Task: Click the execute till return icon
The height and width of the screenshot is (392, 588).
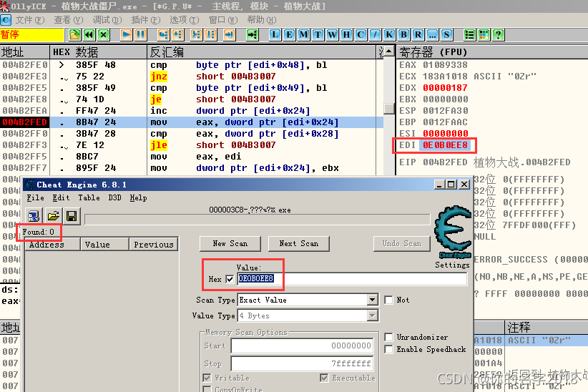Action: [x=229, y=35]
